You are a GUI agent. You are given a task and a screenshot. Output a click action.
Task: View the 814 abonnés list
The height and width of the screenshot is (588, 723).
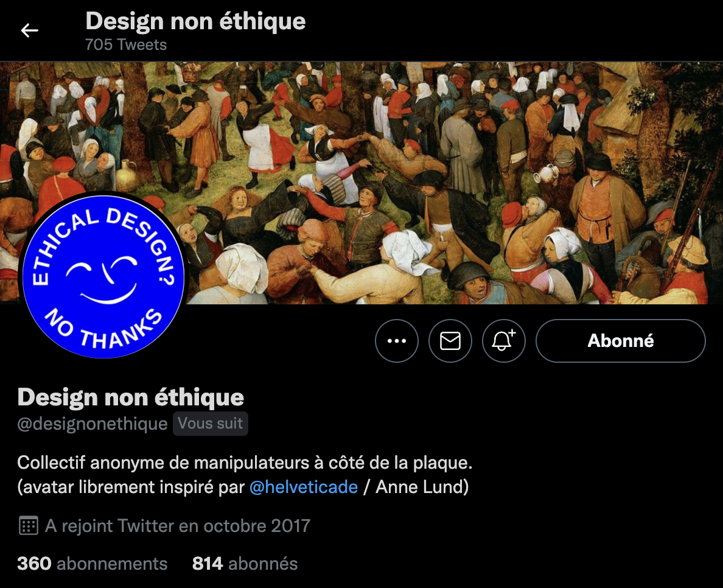(245, 564)
